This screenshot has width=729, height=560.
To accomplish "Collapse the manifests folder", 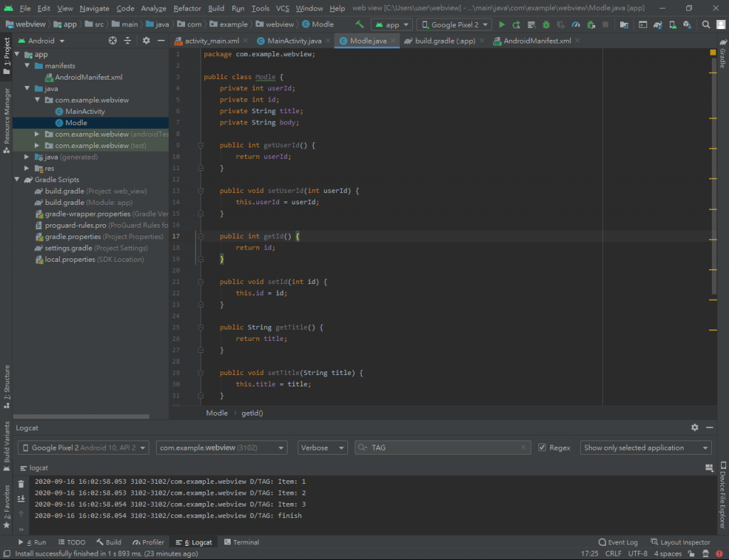I will click(x=27, y=66).
